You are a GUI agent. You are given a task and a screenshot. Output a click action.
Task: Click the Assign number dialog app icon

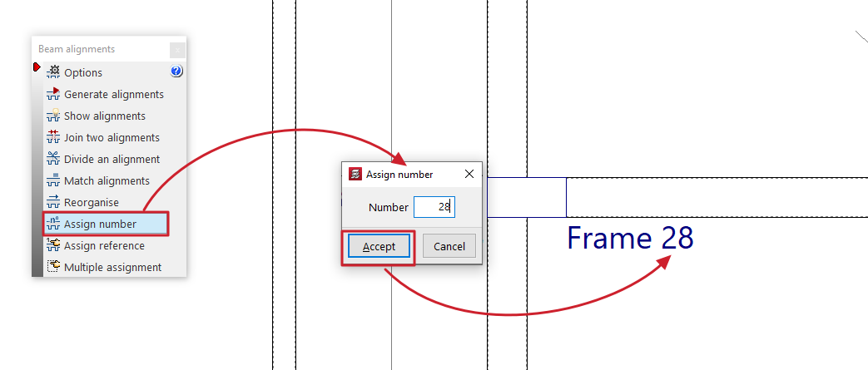pos(355,175)
